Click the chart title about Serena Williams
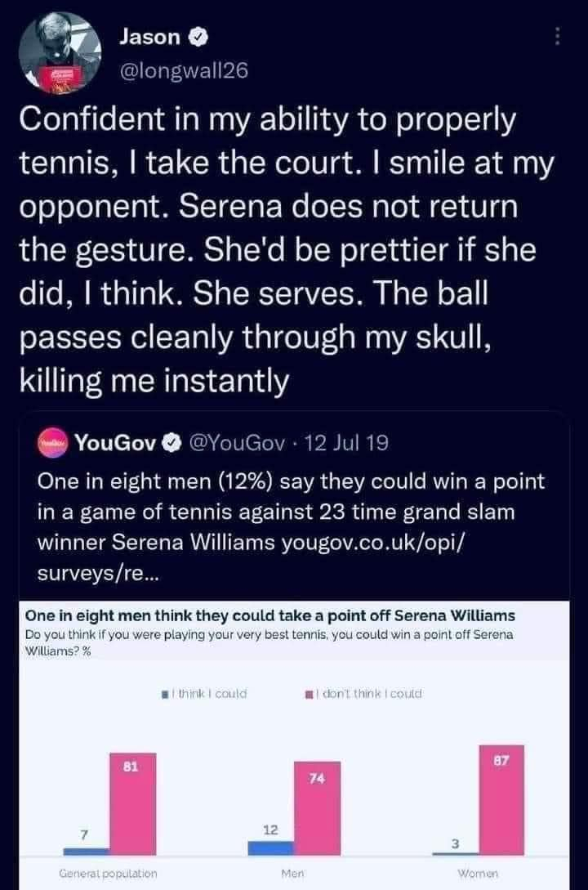The height and width of the screenshot is (890, 588). 270,616
